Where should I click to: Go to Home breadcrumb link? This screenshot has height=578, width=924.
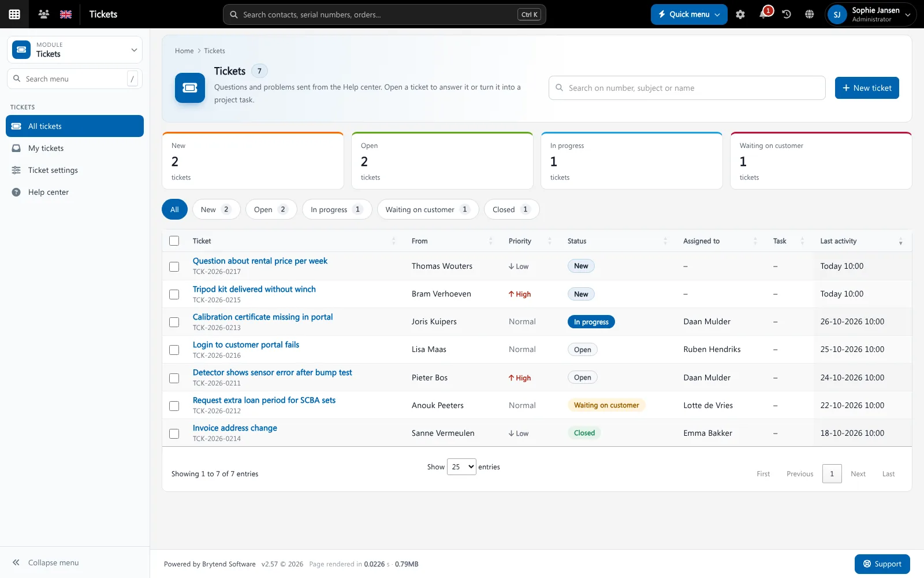click(184, 51)
